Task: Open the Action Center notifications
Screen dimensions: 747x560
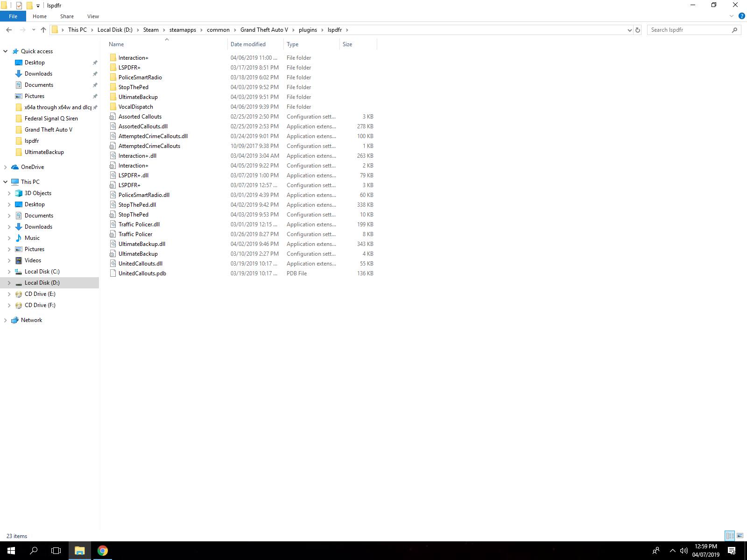Action: pos(732,551)
